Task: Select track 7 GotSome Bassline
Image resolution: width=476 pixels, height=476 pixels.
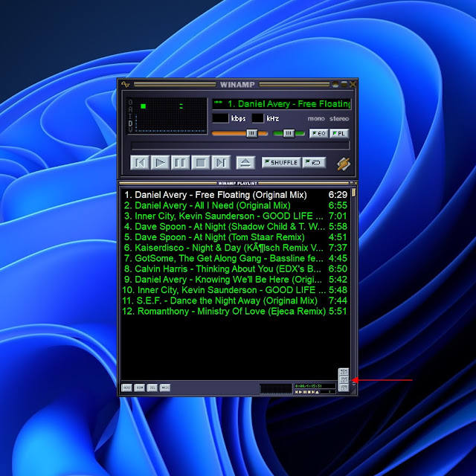Action: (x=235, y=258)
